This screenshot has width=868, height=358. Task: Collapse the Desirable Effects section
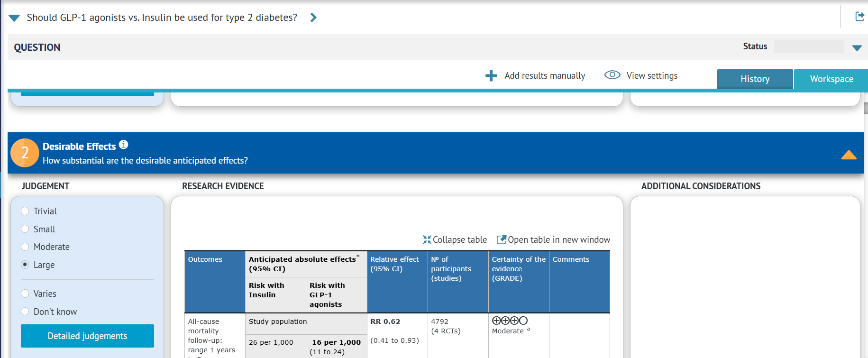(x=849, y=155)
